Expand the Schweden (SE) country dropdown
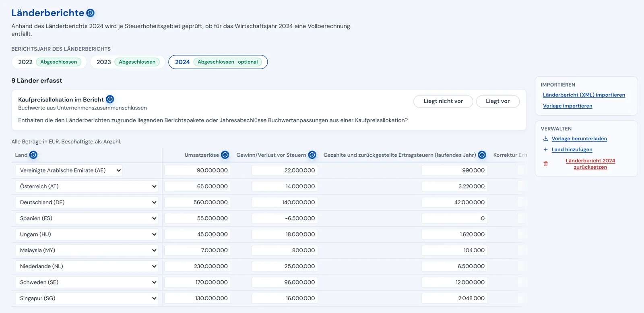Screen dimensions: 644x313 [x=87, y=282]
